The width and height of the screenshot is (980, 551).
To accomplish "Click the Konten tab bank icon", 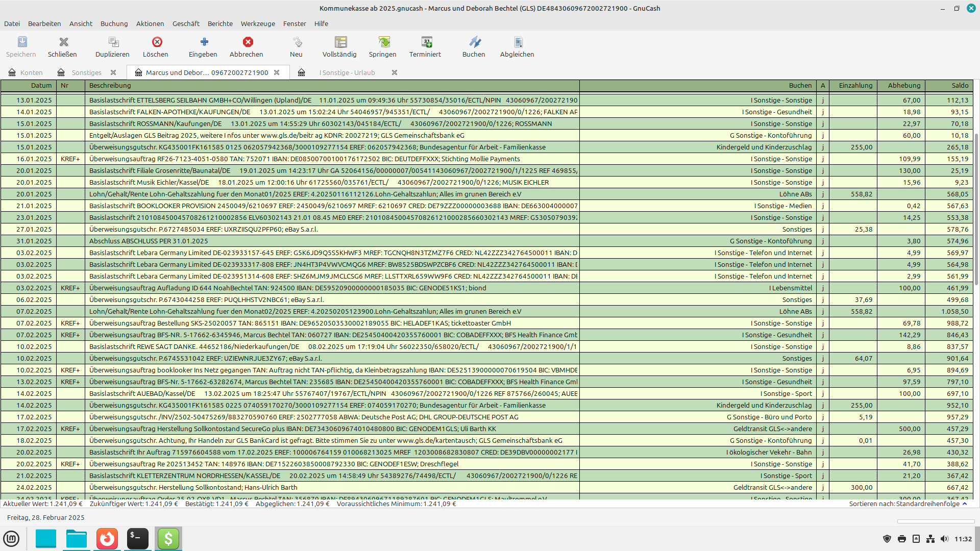I will pyautogui.click(x=12, y=72).
